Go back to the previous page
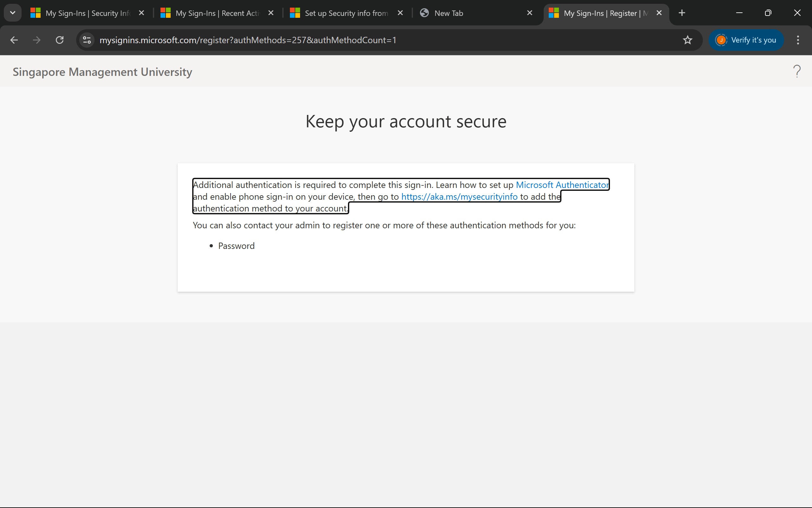Screen dimensions: 812x508 (14, 40)
